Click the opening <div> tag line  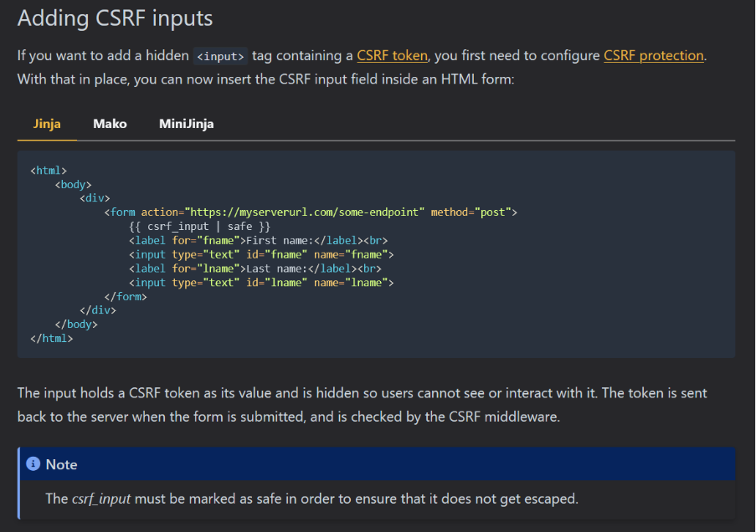coord(95,198)
